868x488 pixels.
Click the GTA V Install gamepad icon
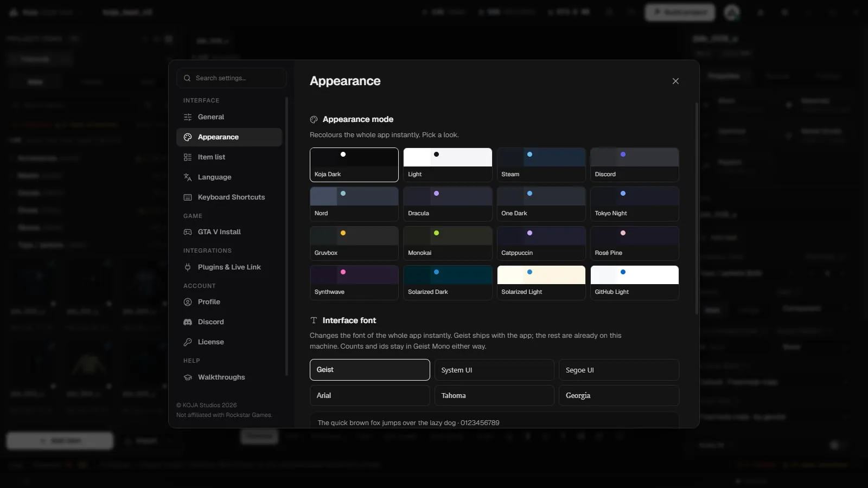pos(188,232)
